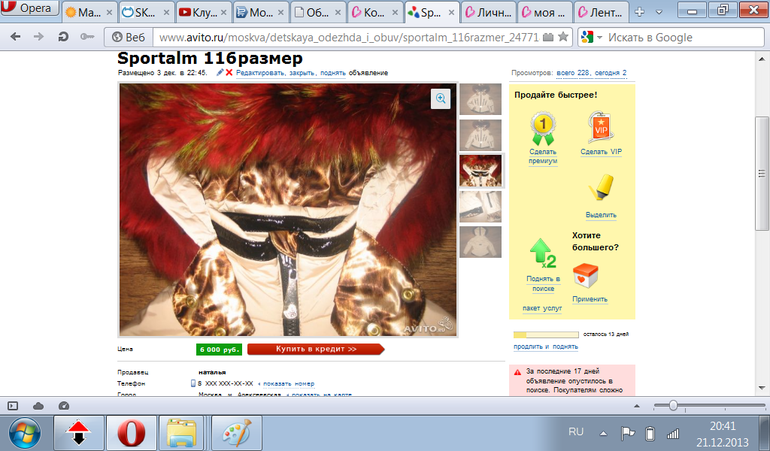The height and width of the screenshot is (451, 770).
Task: Open the Сделать VIP link
Action: 601,152
